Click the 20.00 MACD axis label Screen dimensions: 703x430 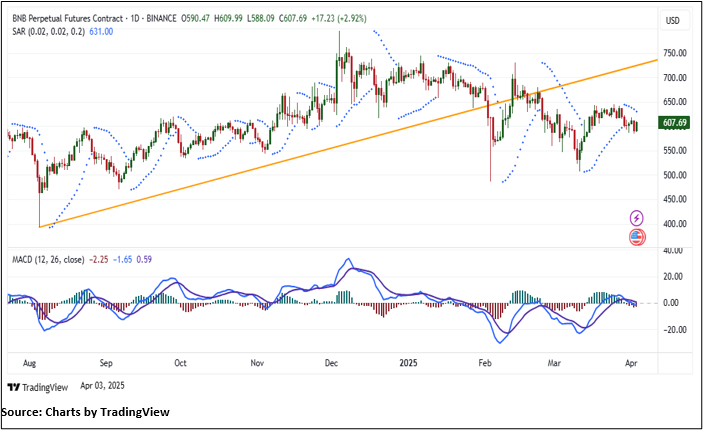coord(673,277)
